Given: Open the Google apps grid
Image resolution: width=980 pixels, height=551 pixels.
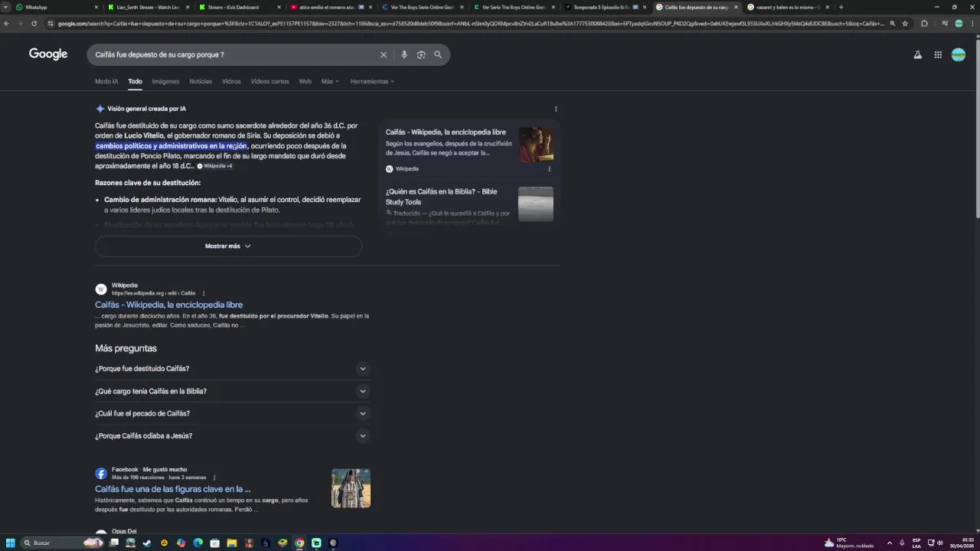Looking at the screenshot, I should point(938,54).
